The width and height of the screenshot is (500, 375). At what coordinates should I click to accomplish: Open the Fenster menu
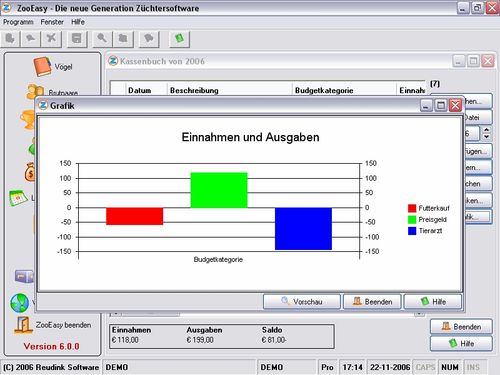(x=52, y=22)
